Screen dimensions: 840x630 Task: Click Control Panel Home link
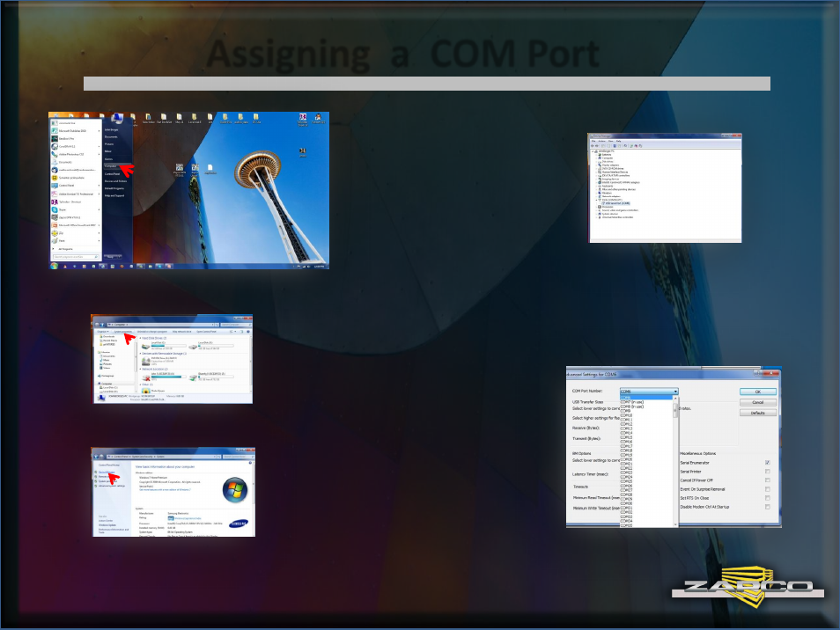[109, 465]
